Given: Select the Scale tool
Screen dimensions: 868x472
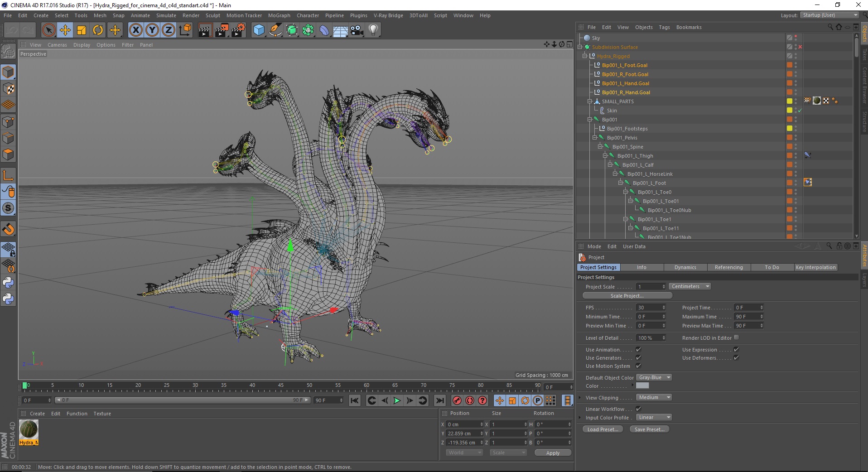Looking at the screenshot, I should tap(82, 30).
